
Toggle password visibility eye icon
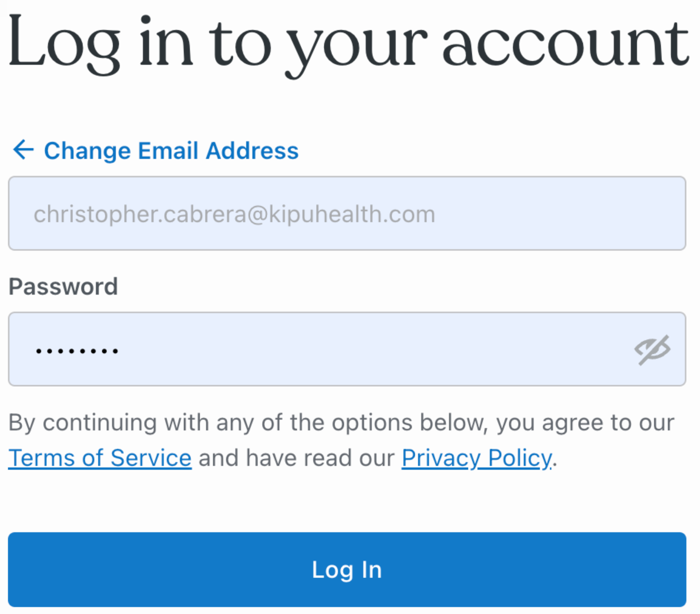[652, 350]
